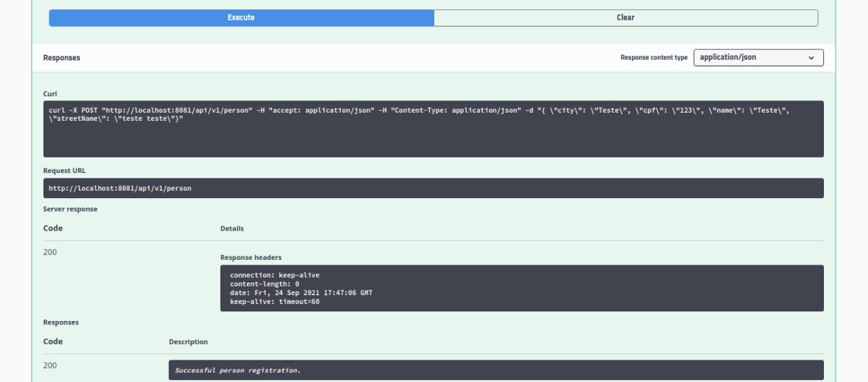Screen dimensions: 868x382
Task: Click the Clear button
Action: click(x=626, y=18)
